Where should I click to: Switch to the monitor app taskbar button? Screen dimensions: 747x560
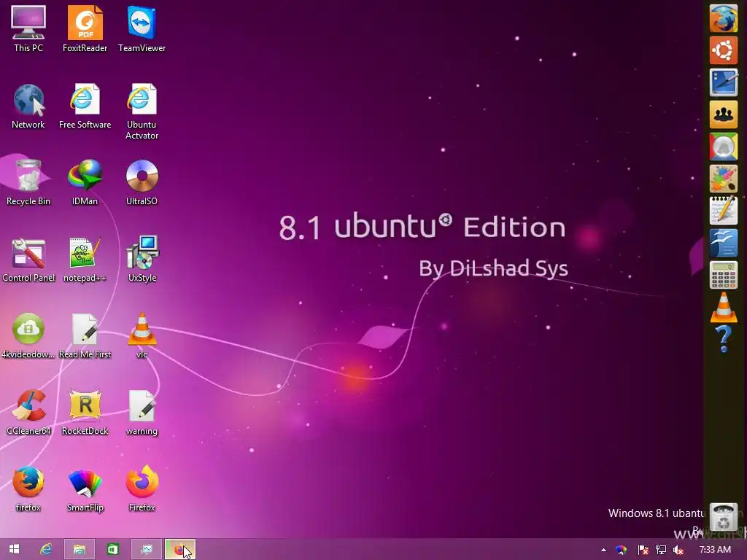tap(147, 550)
